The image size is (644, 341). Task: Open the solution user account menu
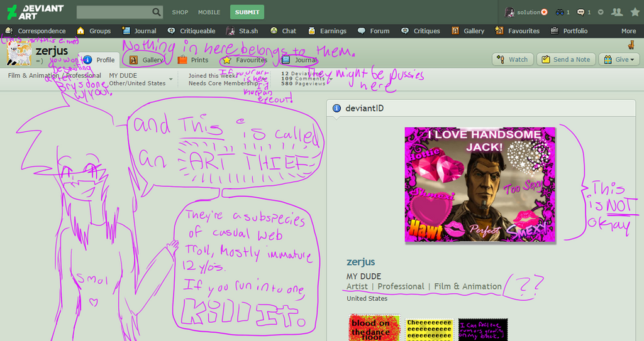click(x=526, y=12)
